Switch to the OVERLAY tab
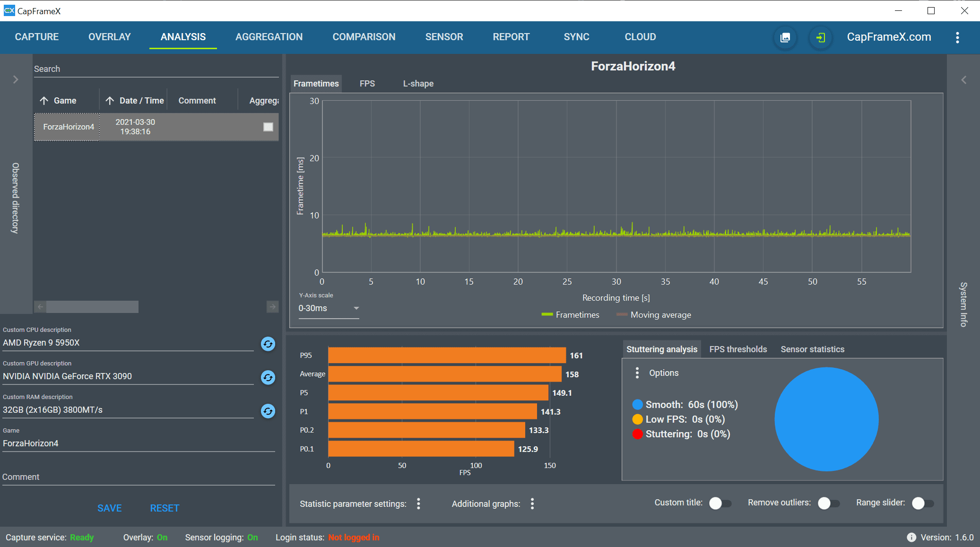This screenshot has width=980, height=547. click(110, 37)
